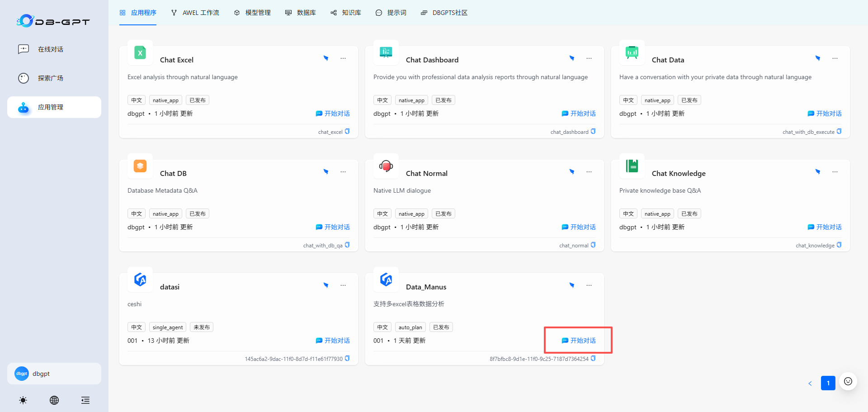This screenshot has height=412, width=868.
Task: Switch to the AWEL 工作流 tab
Action: tap(195, 13)
